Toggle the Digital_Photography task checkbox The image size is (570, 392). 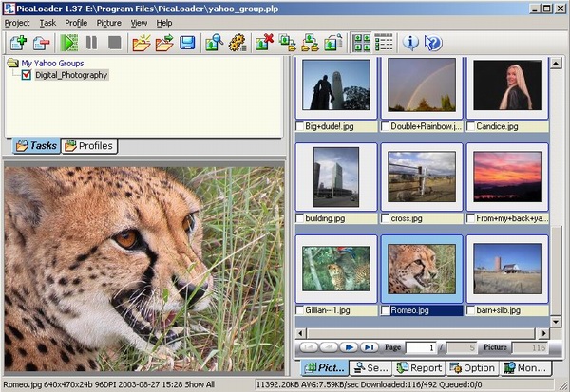(27, 75)
